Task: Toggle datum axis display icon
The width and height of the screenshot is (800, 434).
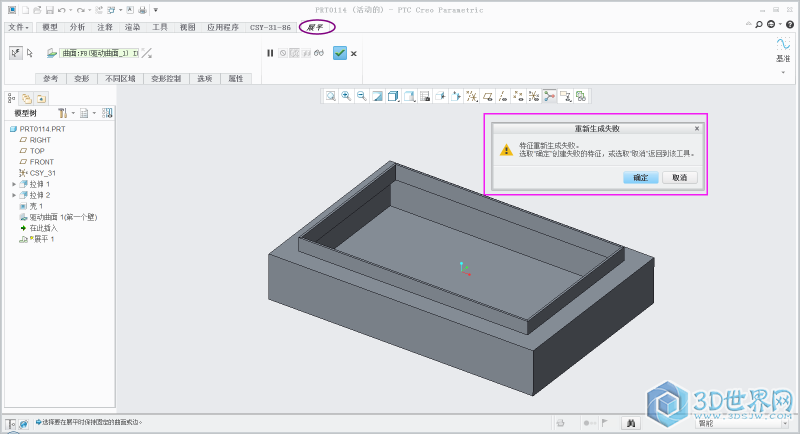Action: pyautogui.click(x=503, y=96)
